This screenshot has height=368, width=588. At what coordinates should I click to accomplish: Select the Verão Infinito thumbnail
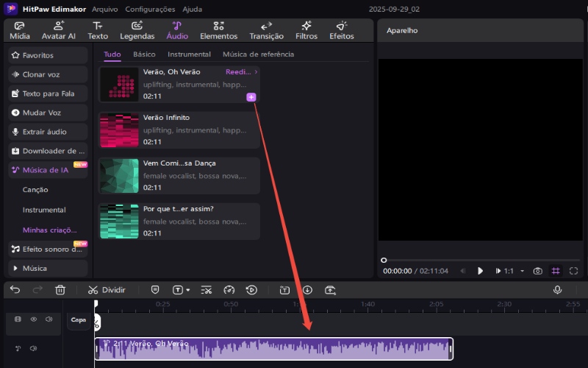pos(119,130)
